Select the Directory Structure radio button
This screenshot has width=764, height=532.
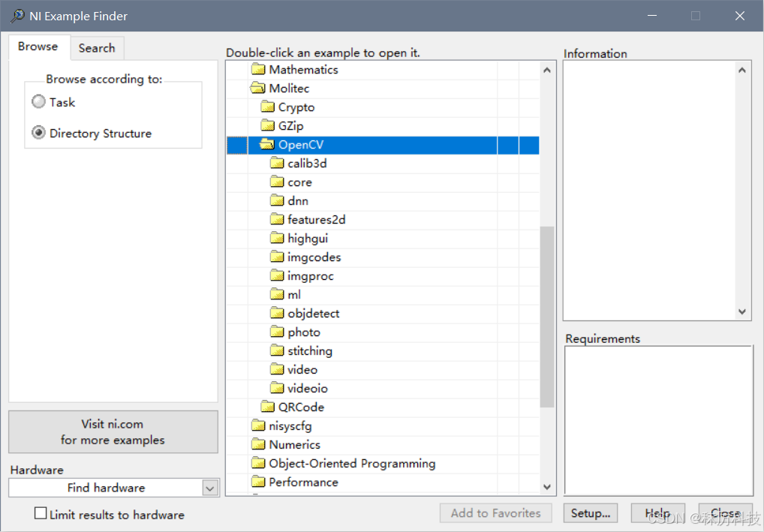[38, 133]
